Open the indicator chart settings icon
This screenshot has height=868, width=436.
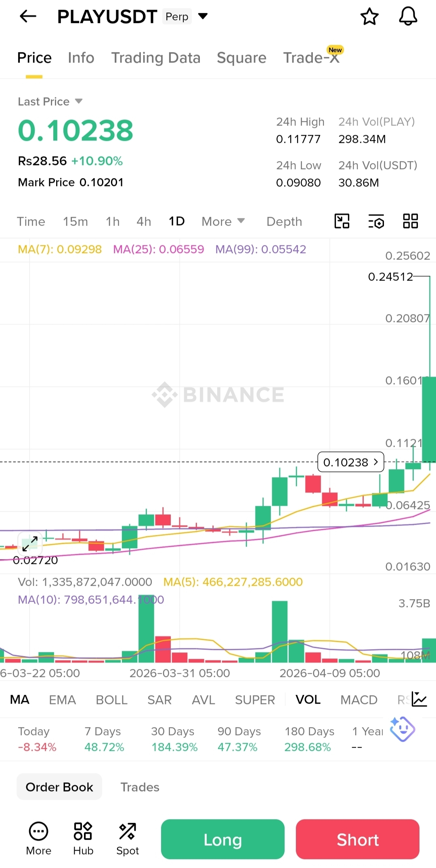(419, 699)
